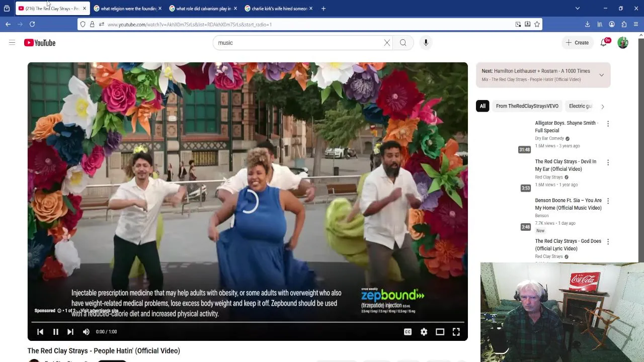The image size is (644, 362).
Task: Select the All filter chip
Action: click(482, 106)
